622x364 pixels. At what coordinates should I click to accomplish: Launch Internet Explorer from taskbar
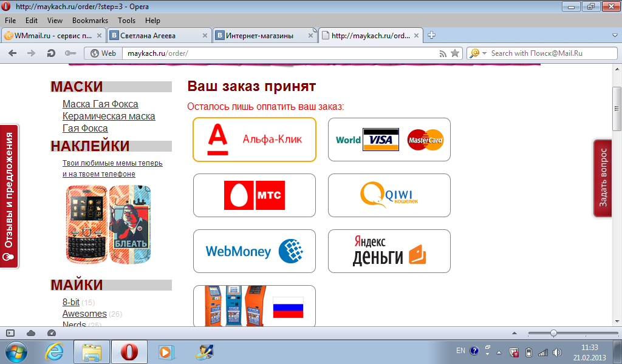(x=54, y=352)
